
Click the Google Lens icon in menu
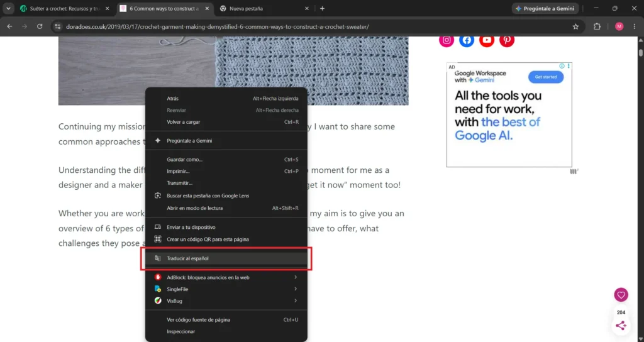tap(158, 196)
